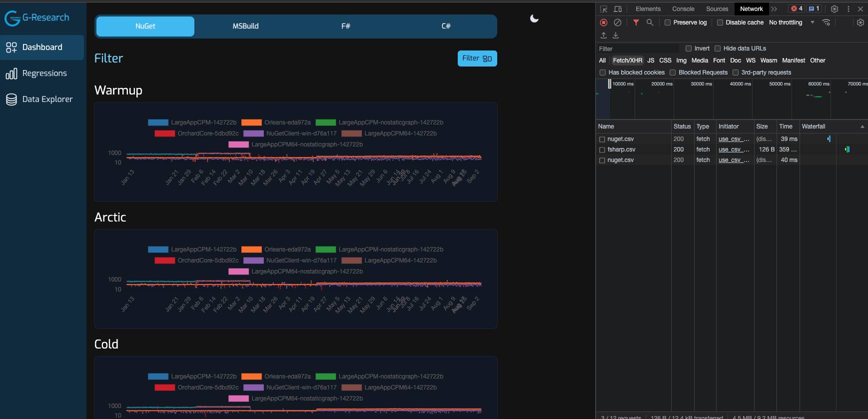Image resolution: width=868 pixels, height=419 pixels.
Task: Sort requests by Size column header
Action: tap(765, 127)
